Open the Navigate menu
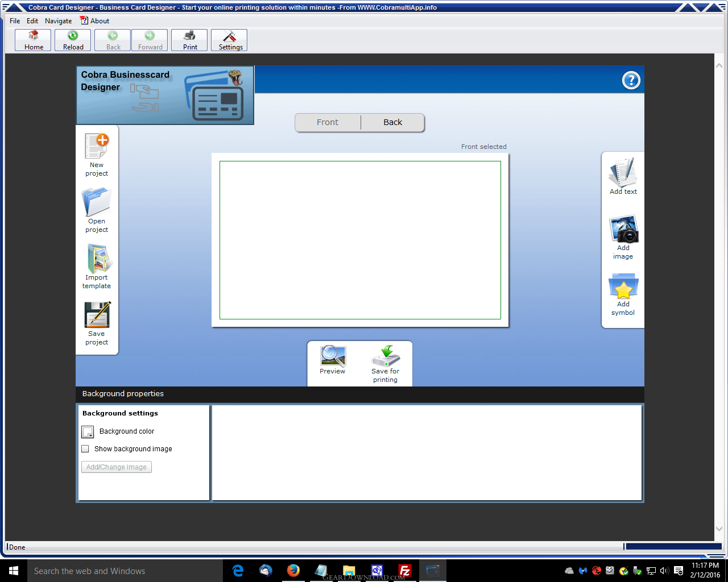728x582 pixels. coord(58,21)
